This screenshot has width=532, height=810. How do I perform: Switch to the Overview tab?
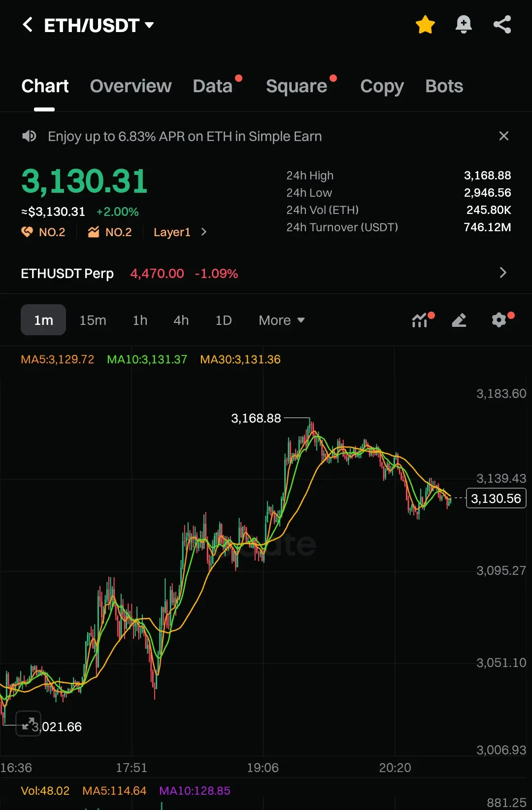pyautogui.click(x=131, y=86)
